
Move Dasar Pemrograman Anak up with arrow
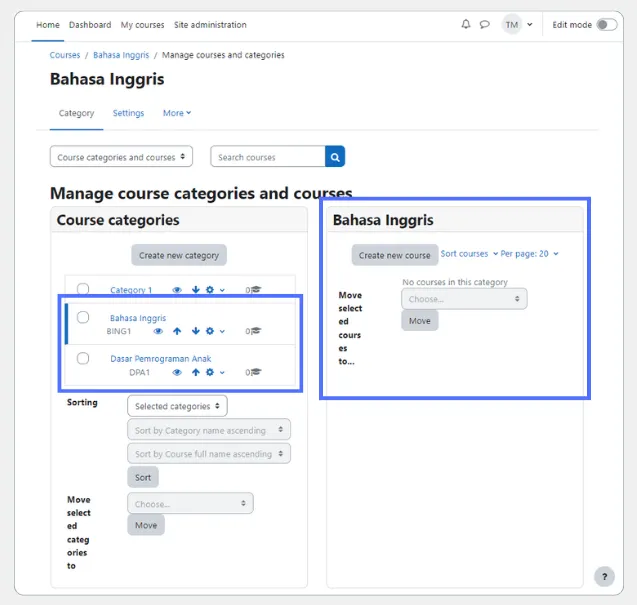click(196, 372)
